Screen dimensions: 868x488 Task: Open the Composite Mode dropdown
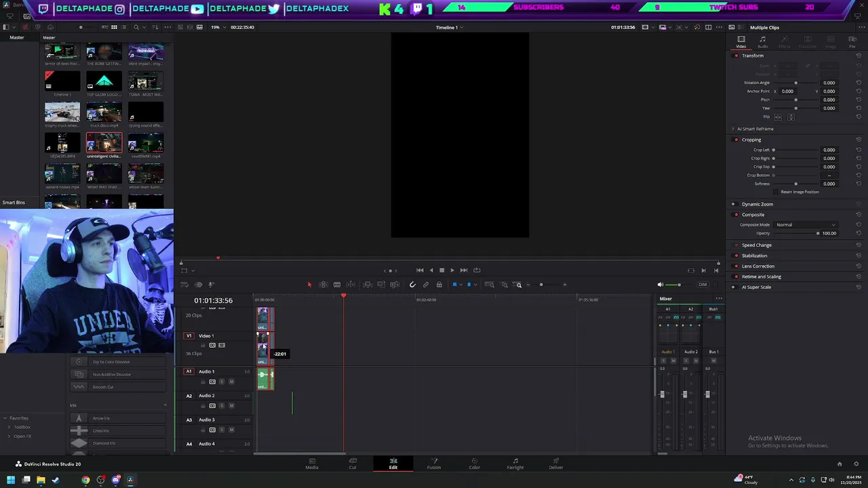click(x=805, y=224)
